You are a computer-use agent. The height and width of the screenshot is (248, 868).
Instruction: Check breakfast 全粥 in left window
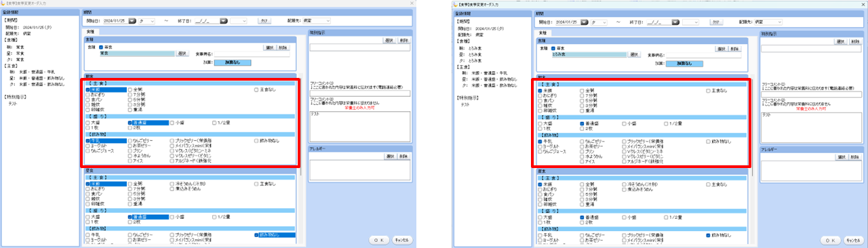130,89
